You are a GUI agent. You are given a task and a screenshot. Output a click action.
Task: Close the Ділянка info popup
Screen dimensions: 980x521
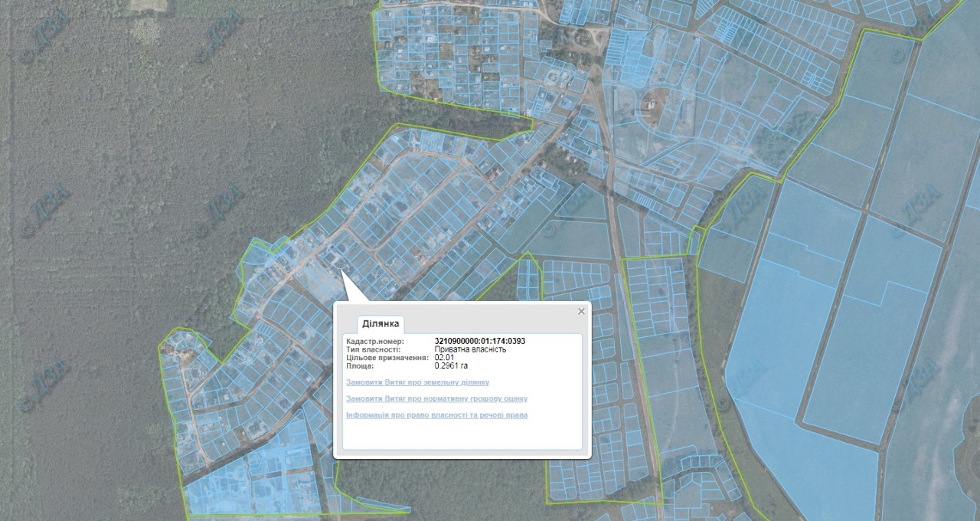581,311
